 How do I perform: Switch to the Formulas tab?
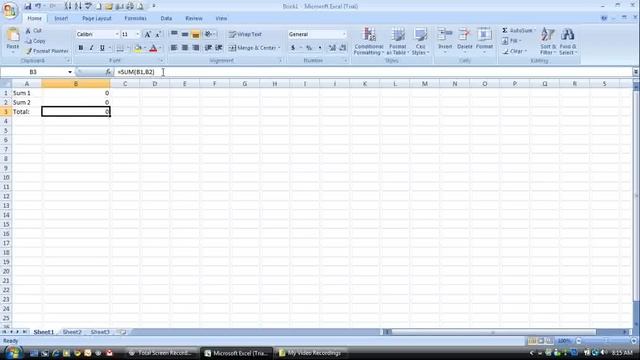pos(136,18)
